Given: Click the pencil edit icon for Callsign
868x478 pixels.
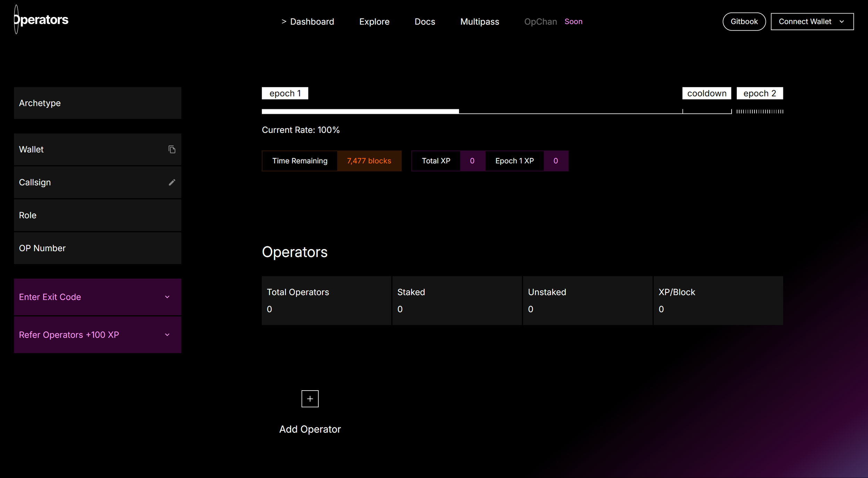Looking at the screenshot, I should click(172, 182).
